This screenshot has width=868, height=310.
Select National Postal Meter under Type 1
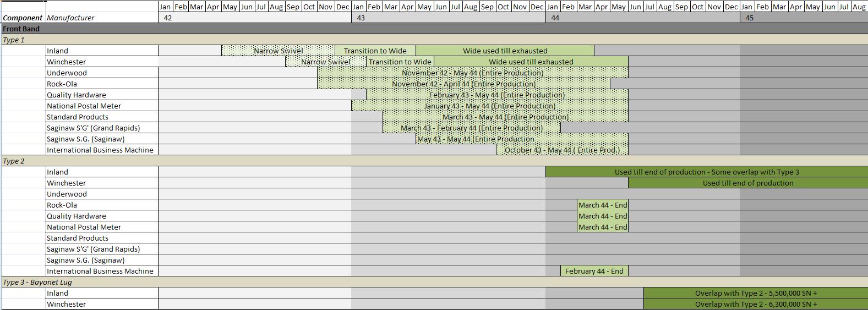tap(102, 106)
